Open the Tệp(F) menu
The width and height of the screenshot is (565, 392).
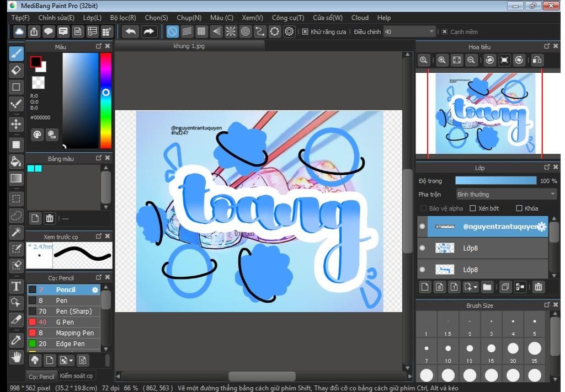[20, 18]
